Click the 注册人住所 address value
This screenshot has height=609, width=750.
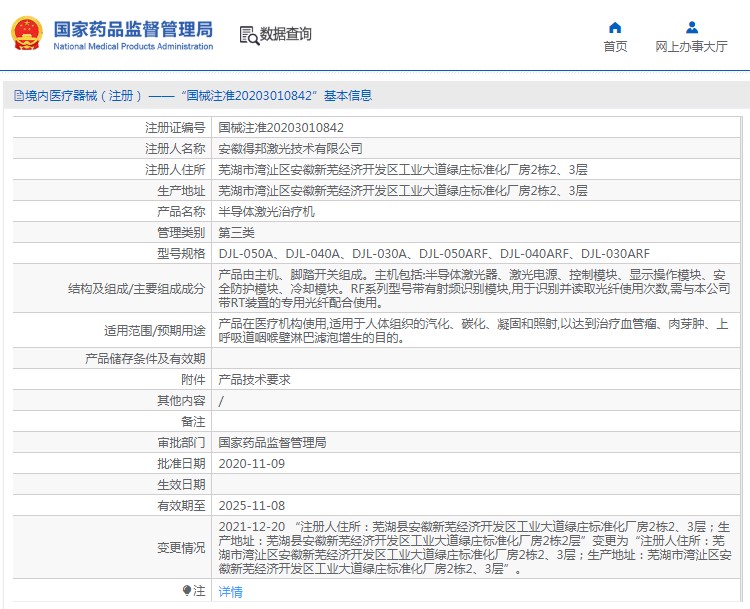[x=403, y=170]
